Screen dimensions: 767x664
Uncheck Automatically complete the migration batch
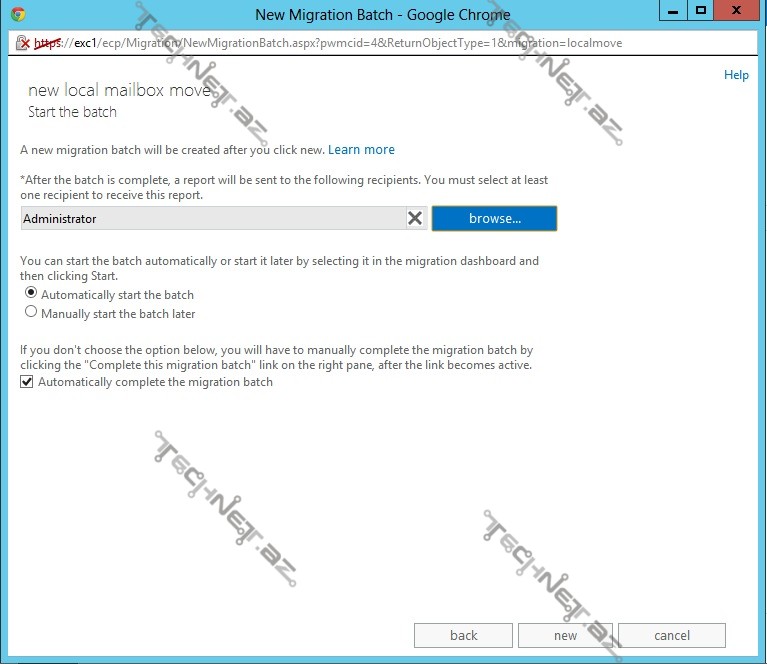pyautogui.click(x=28, y=382)
